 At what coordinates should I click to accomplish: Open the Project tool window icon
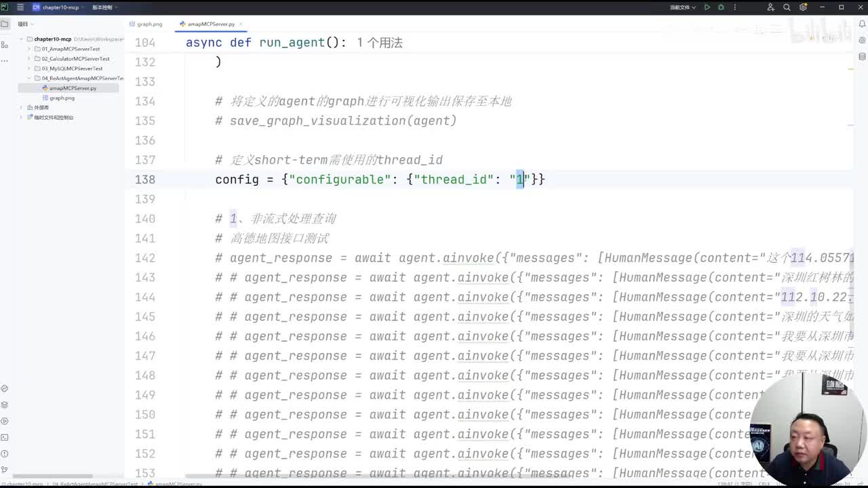tap(5, 24)
